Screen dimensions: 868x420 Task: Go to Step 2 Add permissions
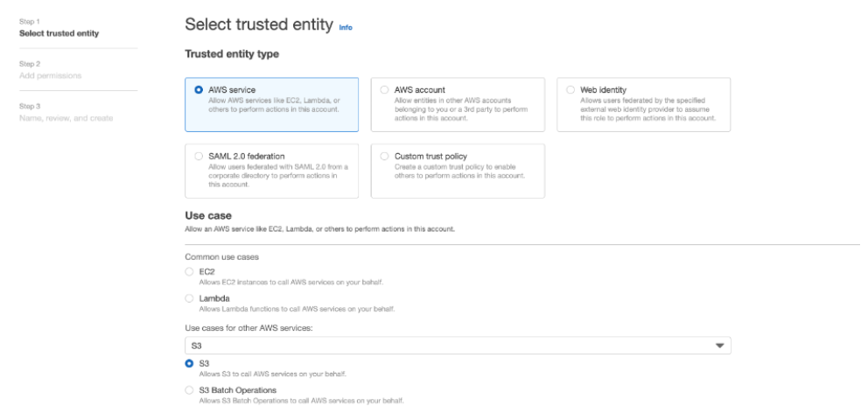click(x=50, y=75)
